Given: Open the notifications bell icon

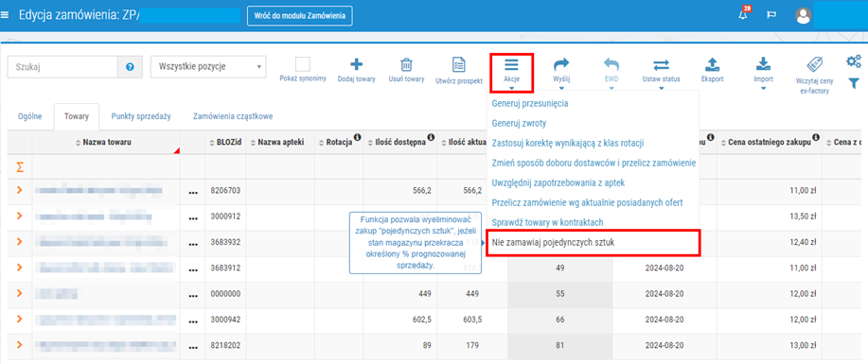Looking at the screenshot, I should (743, 14).
